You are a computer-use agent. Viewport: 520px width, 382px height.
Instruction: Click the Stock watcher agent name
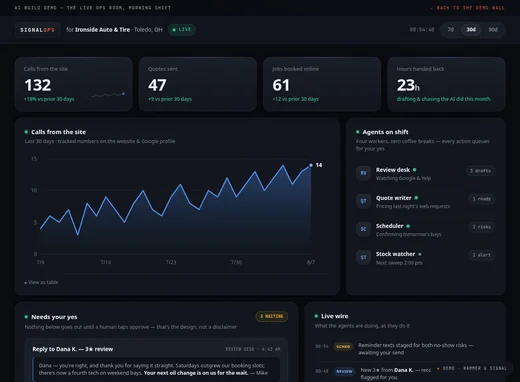[x=395, y=254]
